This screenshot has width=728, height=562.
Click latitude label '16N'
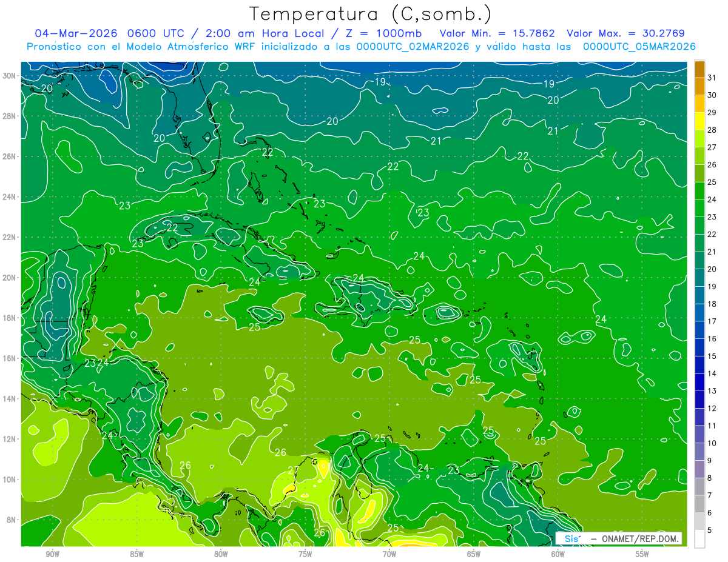tap(9, 358)
